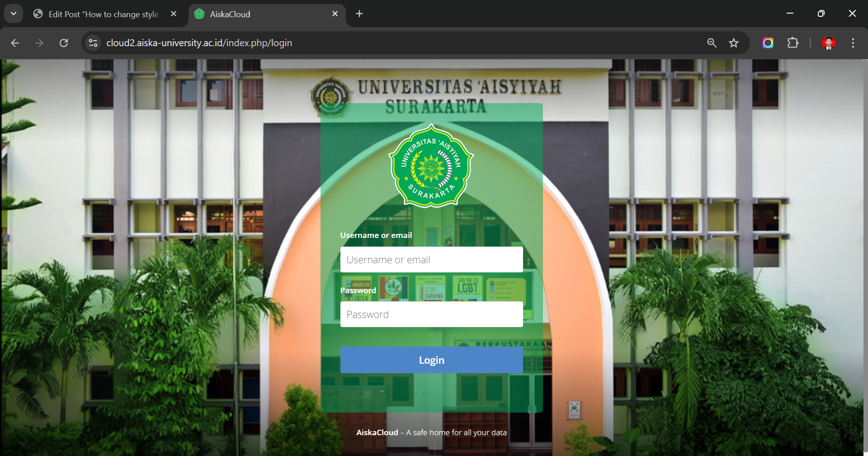This screenshot has height=456, width=868.
Task: Click the AiskaCloud footer link
Action: (377, 432)
